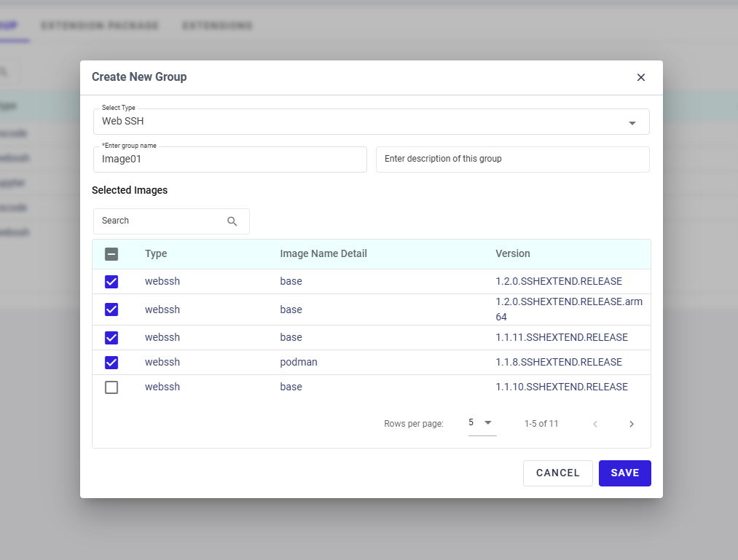Go to the next page of images
This screenshot has height=560, width=738.
click(632, 424)
